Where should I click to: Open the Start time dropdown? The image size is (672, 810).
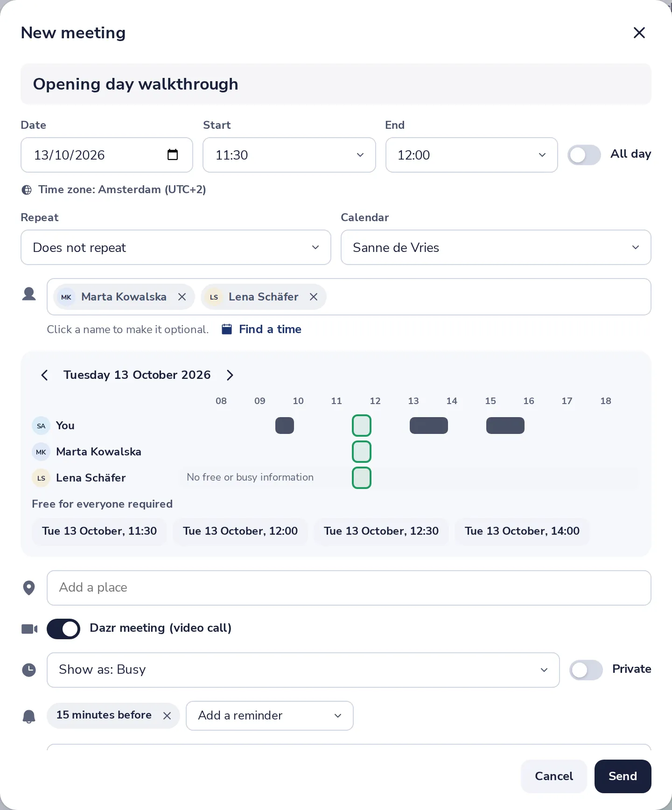tap(289, 155)
